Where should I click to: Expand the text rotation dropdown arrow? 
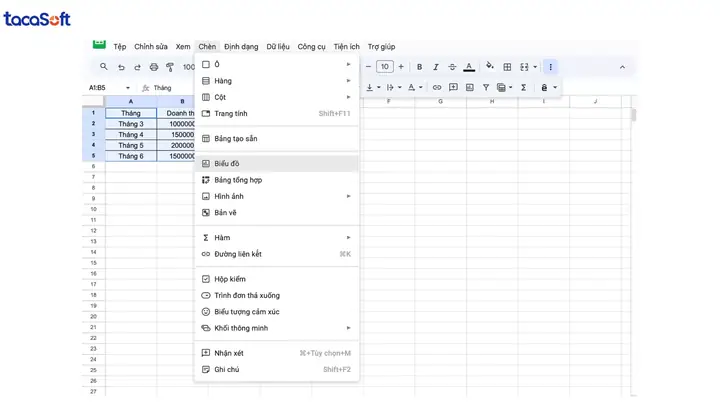[421, 87]
